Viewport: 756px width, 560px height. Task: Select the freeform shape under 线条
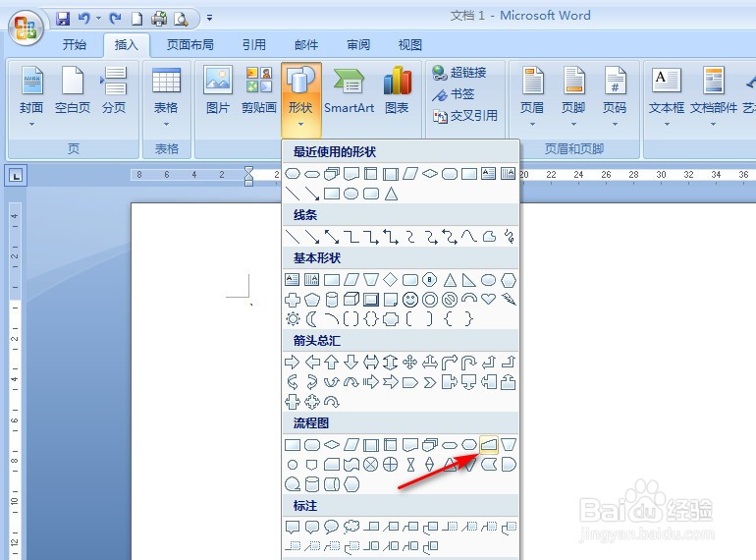489,237
